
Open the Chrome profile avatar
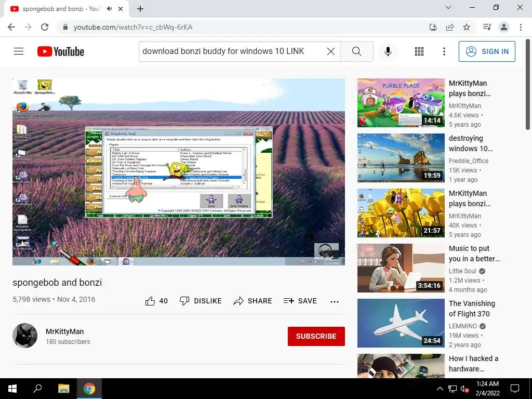click(504, 27)
